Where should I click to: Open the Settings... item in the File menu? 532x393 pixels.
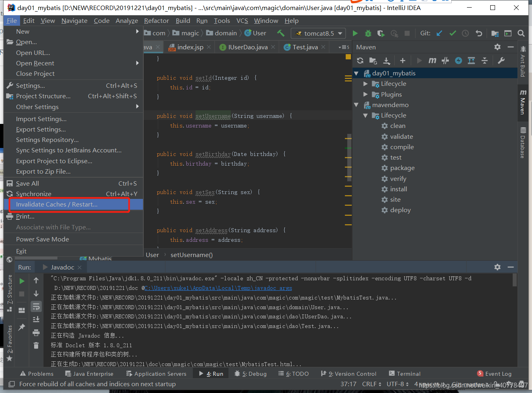[x=73, y=86]
